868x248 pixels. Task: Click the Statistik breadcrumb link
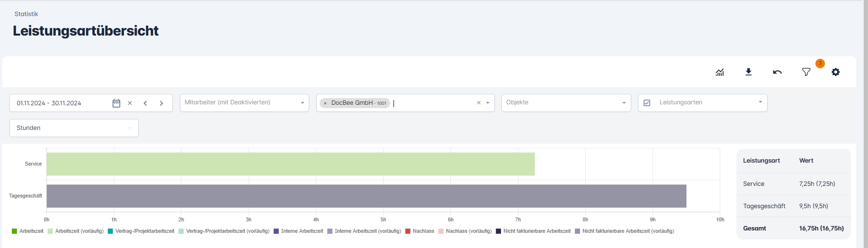pyautogui.click(x=26, y=14)
